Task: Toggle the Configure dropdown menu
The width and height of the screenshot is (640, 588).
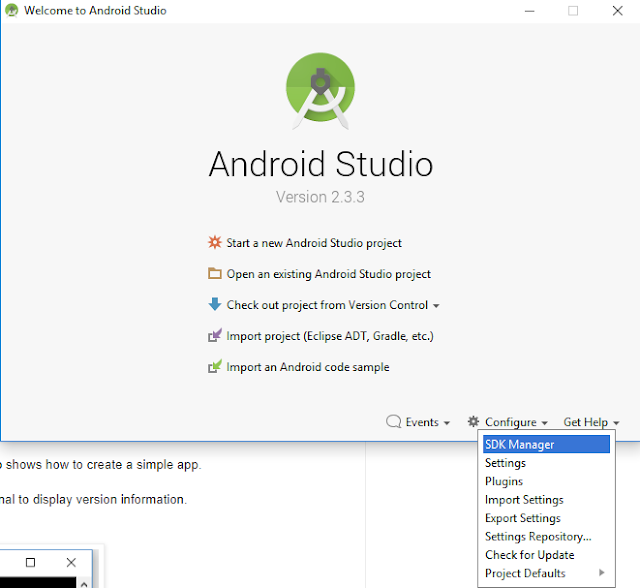Action: [x=516, y=422]
